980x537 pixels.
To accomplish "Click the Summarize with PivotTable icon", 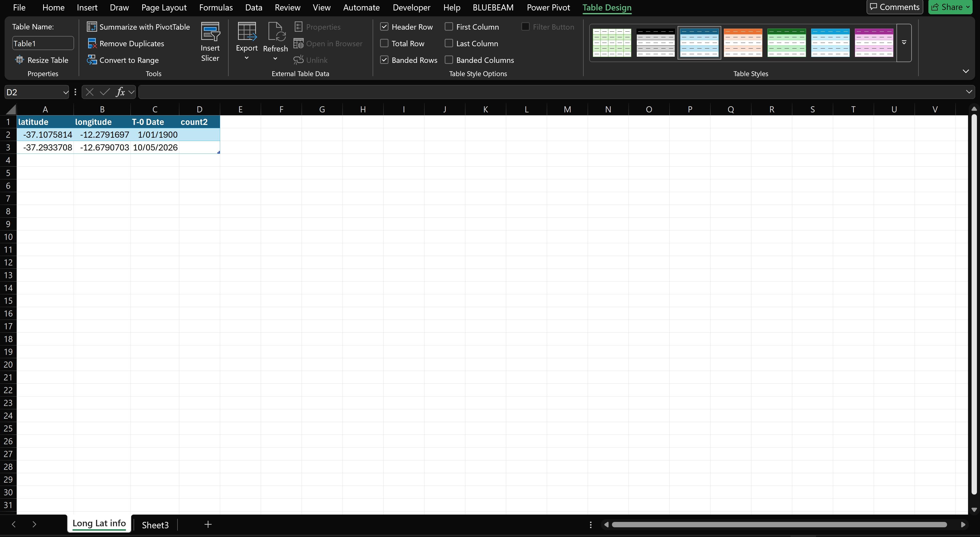I will coord(92,27).
